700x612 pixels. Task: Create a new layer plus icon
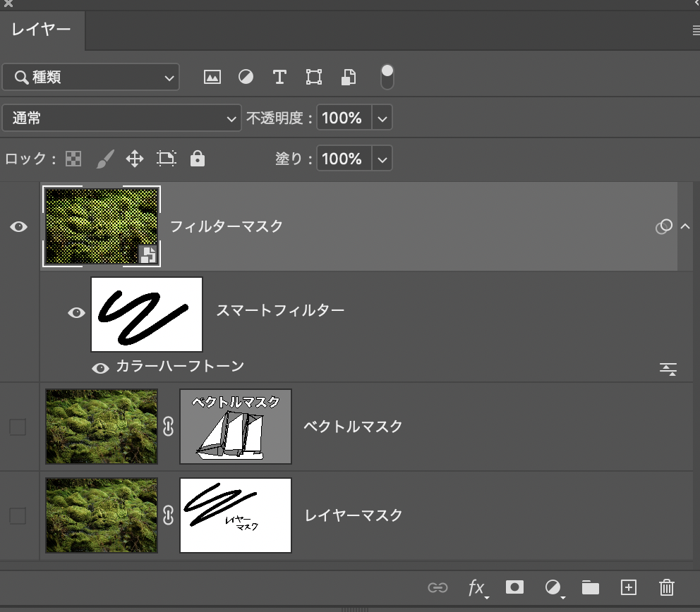629,587
